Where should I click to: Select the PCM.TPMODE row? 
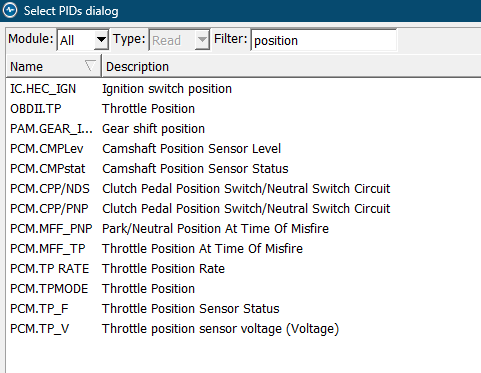coord(243,289)
